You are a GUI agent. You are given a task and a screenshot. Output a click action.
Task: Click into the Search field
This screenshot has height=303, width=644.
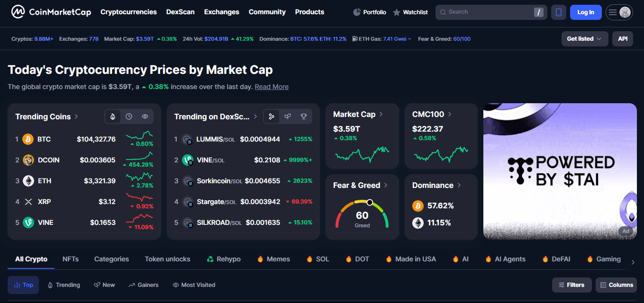tap(491, 12)
